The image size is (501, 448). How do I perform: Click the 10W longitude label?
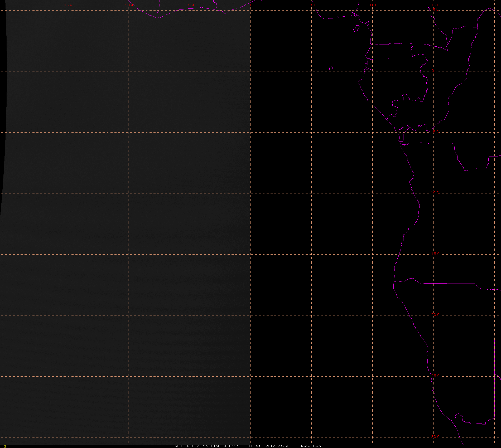pyautogui.click(x=129, y=5)
